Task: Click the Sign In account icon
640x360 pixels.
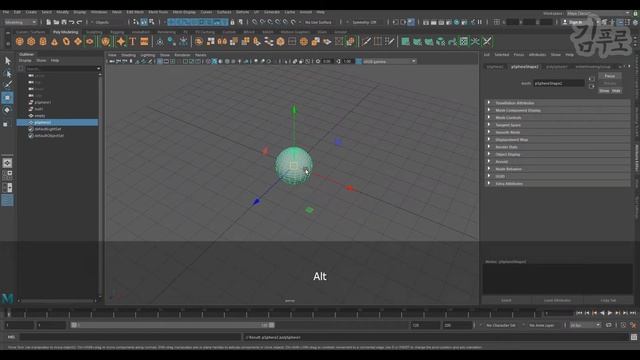Action: (565, 22)
